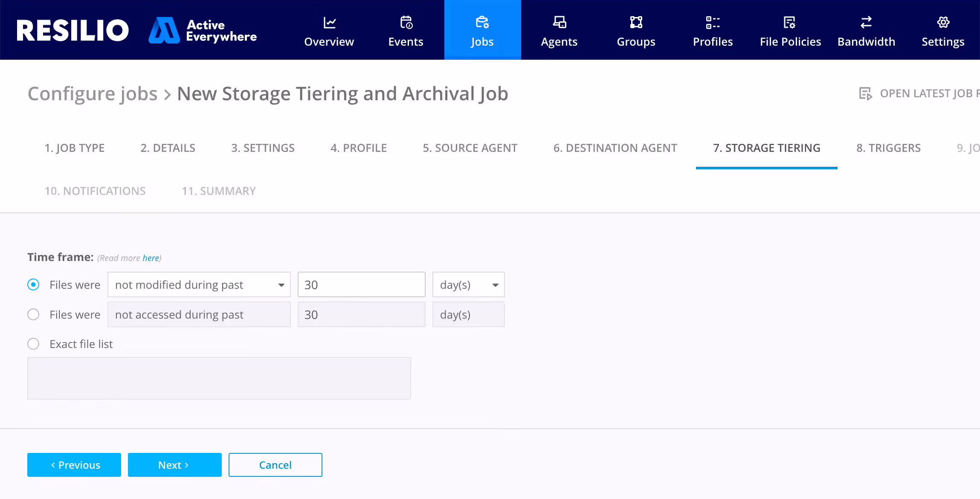
Task: Open the File Policies menu label
Action: (790, 42)
